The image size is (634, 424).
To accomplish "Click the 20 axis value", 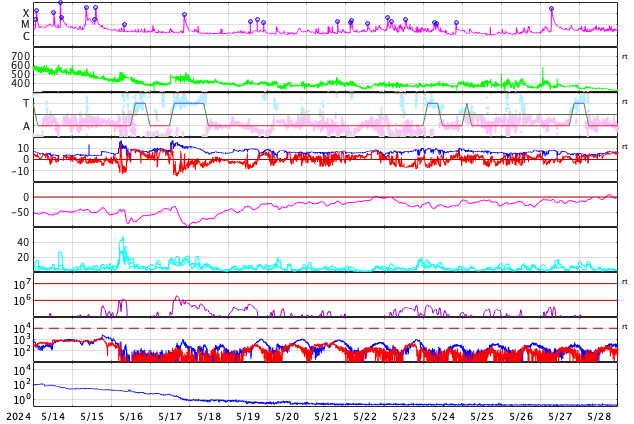I will [x=23, y=257].
